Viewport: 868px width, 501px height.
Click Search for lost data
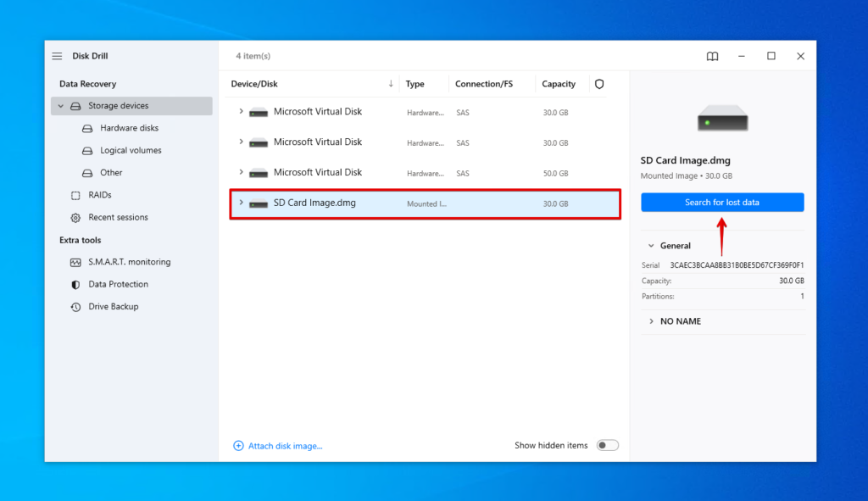[722, 202]
